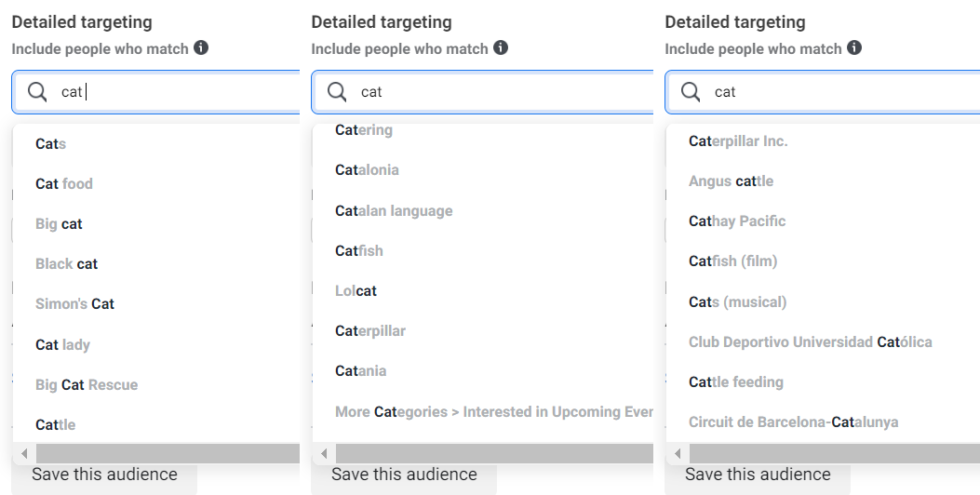The image size is (980, 495).
Task: Click the magnifier icon above the Cat food list
Action: 37,92
